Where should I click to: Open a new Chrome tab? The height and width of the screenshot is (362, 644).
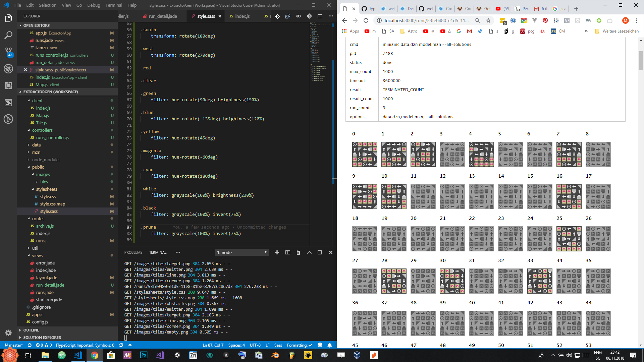click(576, 9)
